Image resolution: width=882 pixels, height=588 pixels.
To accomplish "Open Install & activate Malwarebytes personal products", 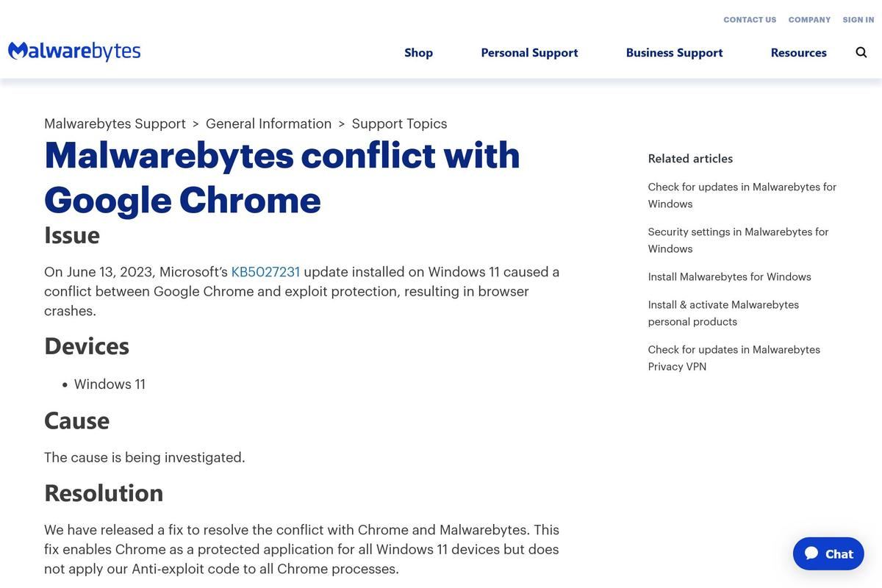I will [x=723, y=313].
